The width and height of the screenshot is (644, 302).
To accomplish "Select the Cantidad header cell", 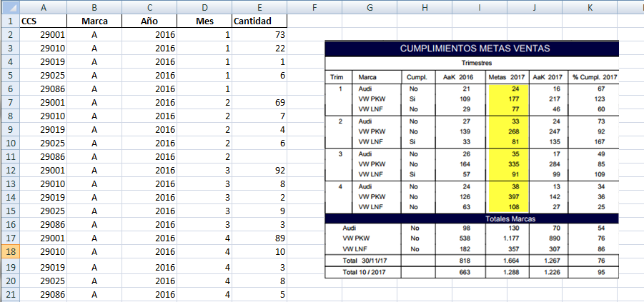I will 260,21.
